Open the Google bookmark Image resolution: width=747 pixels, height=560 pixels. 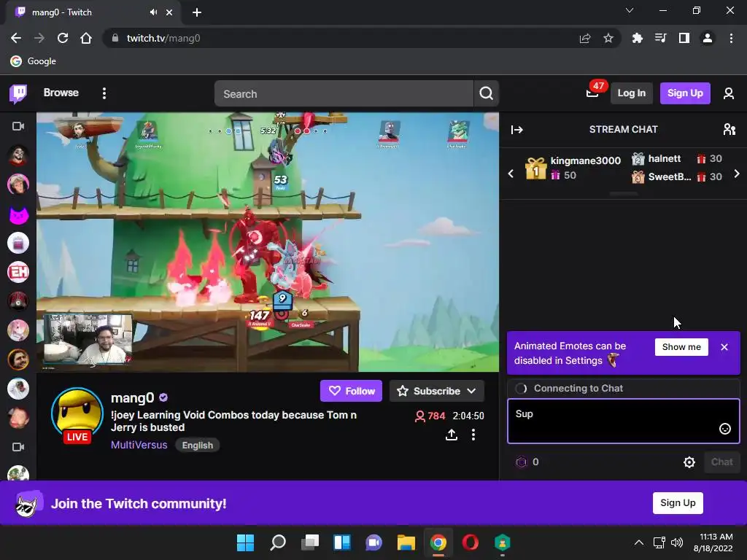coord(34,61)
